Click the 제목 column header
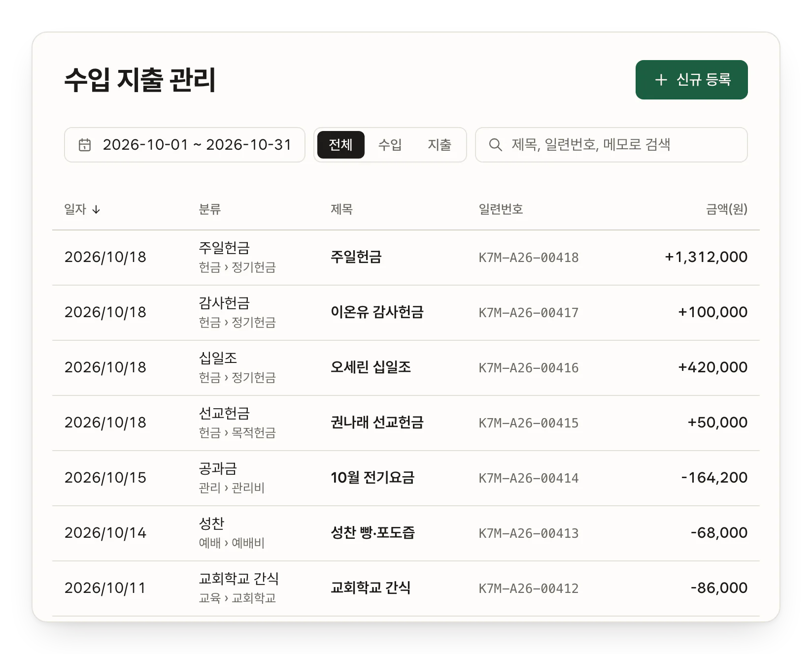 click(341, 209)
